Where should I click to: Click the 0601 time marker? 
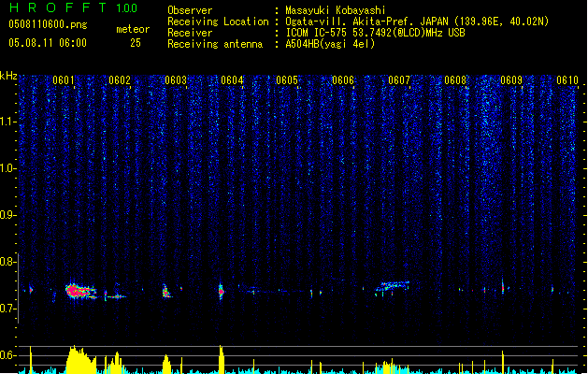tap(64, 80)
